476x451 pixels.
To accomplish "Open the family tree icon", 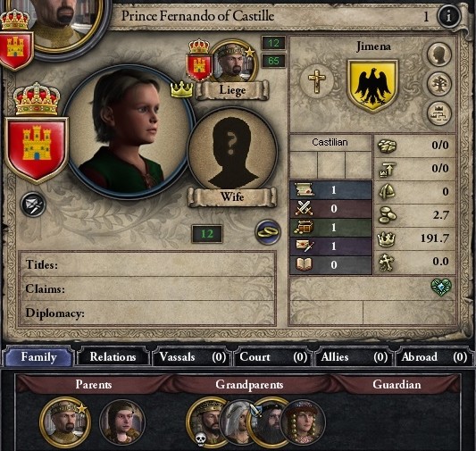I will 439,83.
